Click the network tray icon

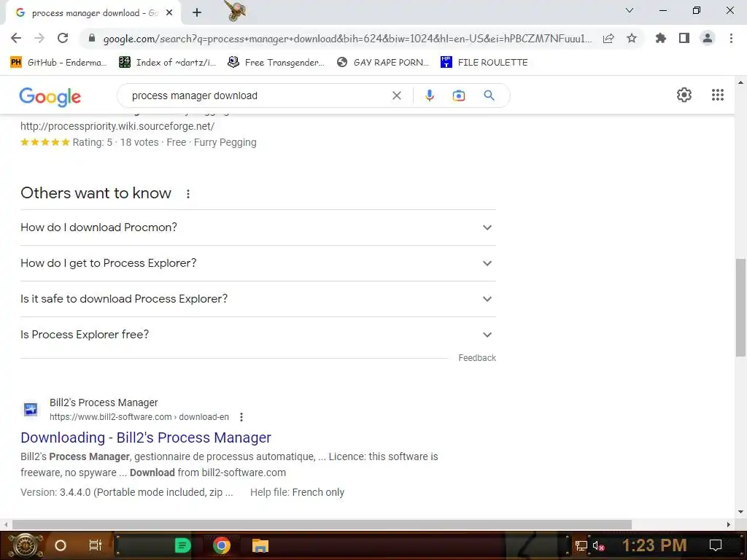[x=581, y=545]
